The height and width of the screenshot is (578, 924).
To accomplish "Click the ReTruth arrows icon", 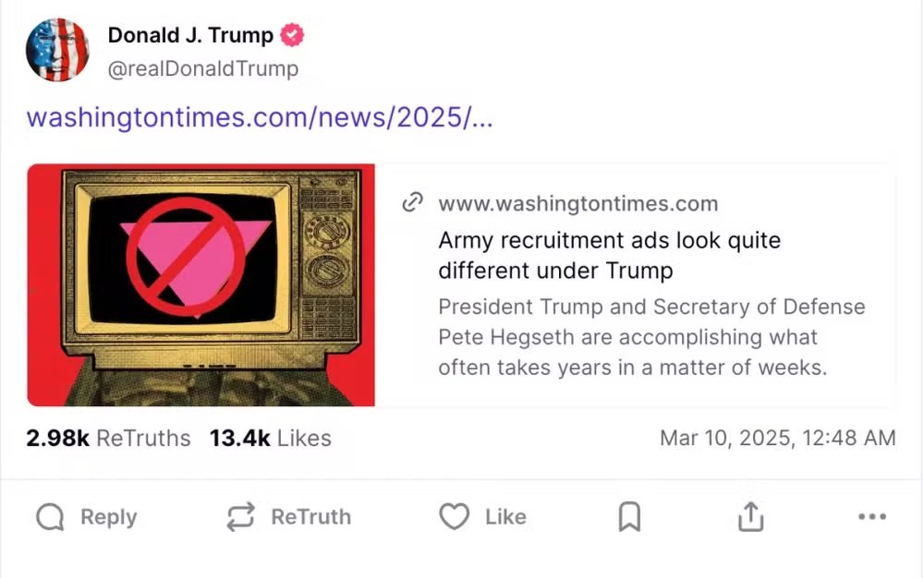I will click(x=240, y=518).
